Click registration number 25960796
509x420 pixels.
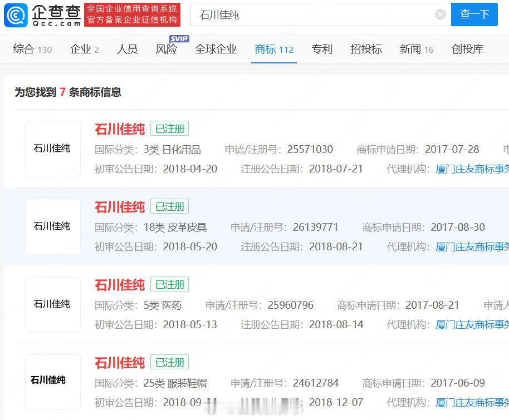point(291,305)
